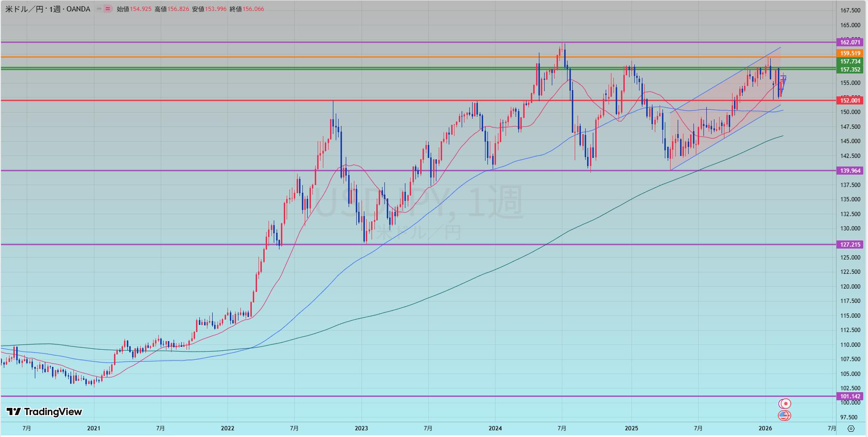Viewport: 868px width, 437px height.
Task: Click the 157.734 green price label
Action: (850, 62)
